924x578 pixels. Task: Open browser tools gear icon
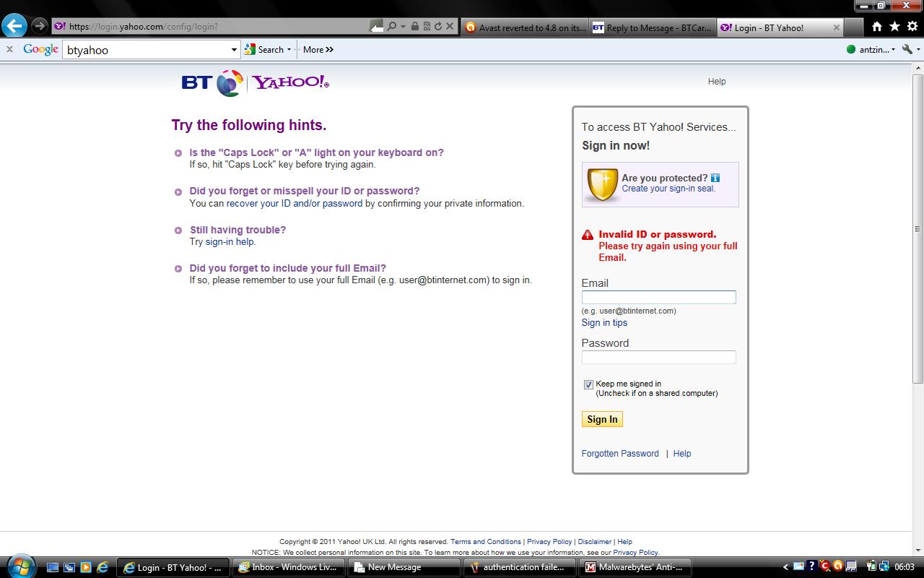pos(912,27)
